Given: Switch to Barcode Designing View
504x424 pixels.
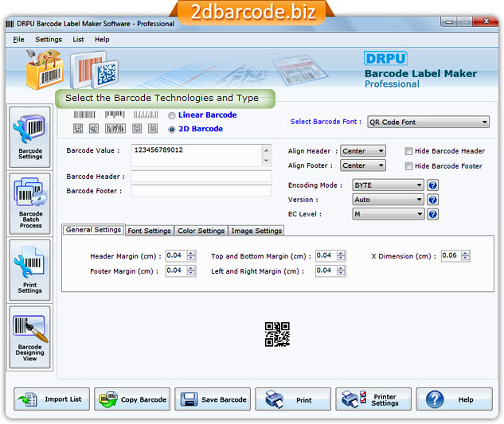Looking at the screenshot, I should [30, 337].
